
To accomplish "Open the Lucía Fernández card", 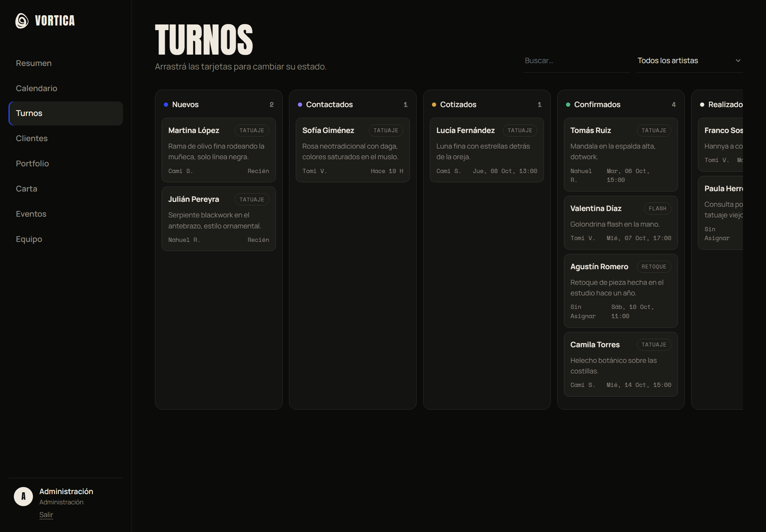I will (487, 150).
